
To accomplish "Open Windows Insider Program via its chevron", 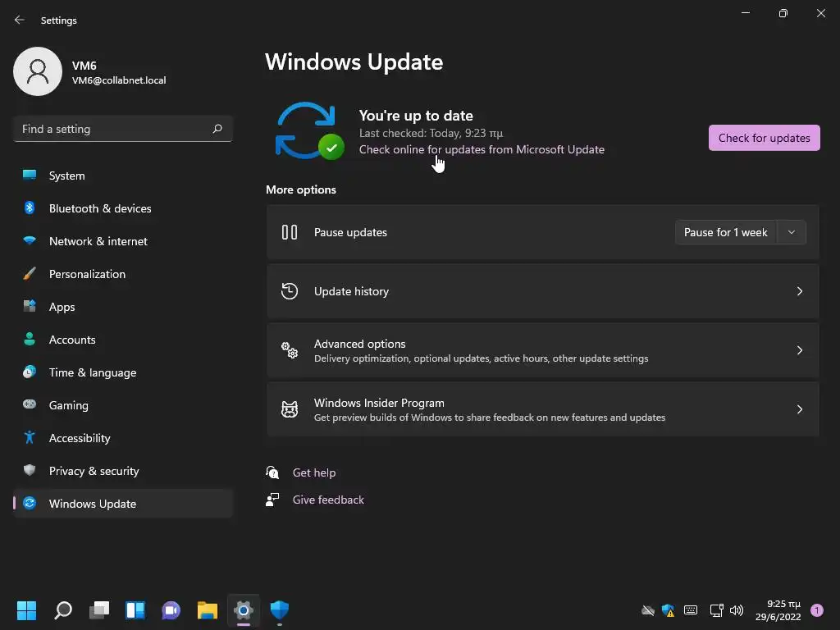I will click(799, 409).
